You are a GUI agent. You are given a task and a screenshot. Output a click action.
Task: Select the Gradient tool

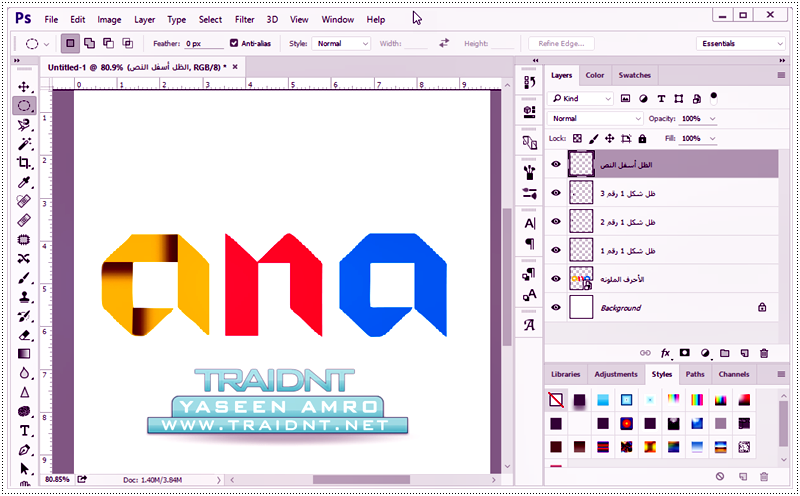[23, 354]
